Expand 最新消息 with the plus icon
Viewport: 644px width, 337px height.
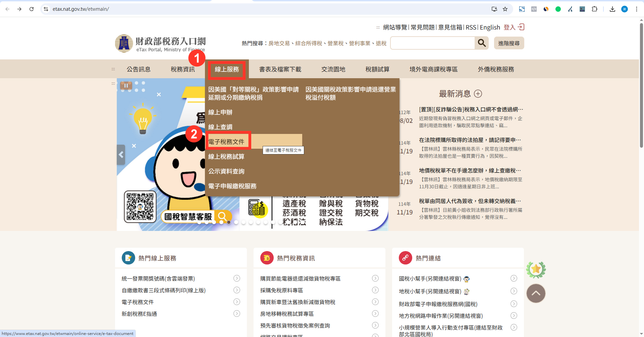coord(478,94)
